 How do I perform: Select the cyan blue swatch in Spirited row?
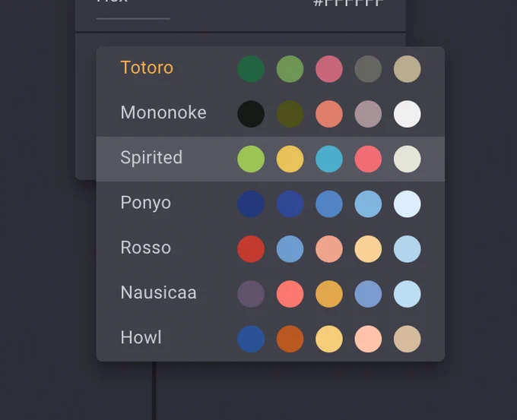329,159
